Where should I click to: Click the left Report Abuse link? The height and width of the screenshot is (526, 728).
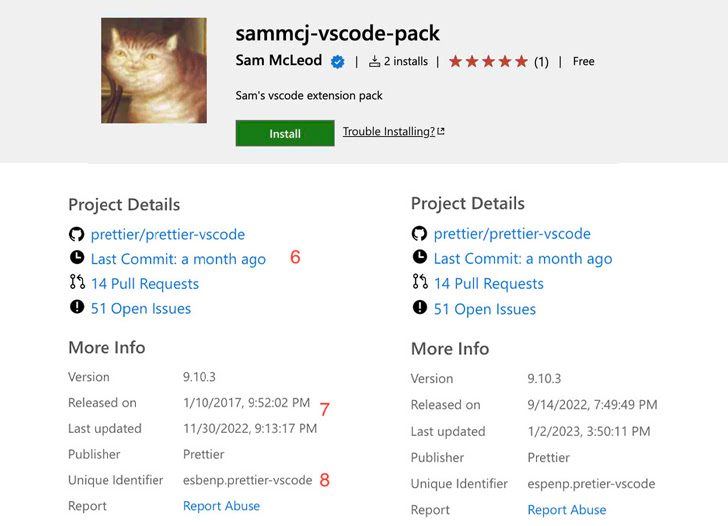221,506
